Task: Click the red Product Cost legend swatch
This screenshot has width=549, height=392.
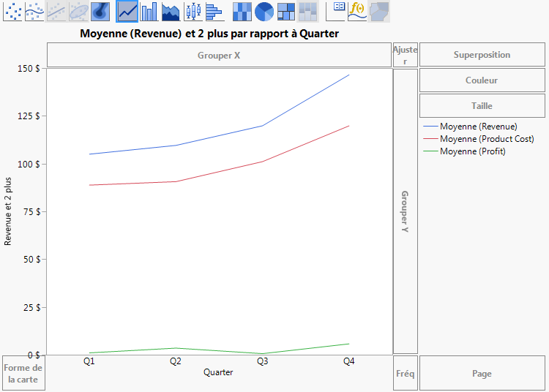Action: point(430,139)
